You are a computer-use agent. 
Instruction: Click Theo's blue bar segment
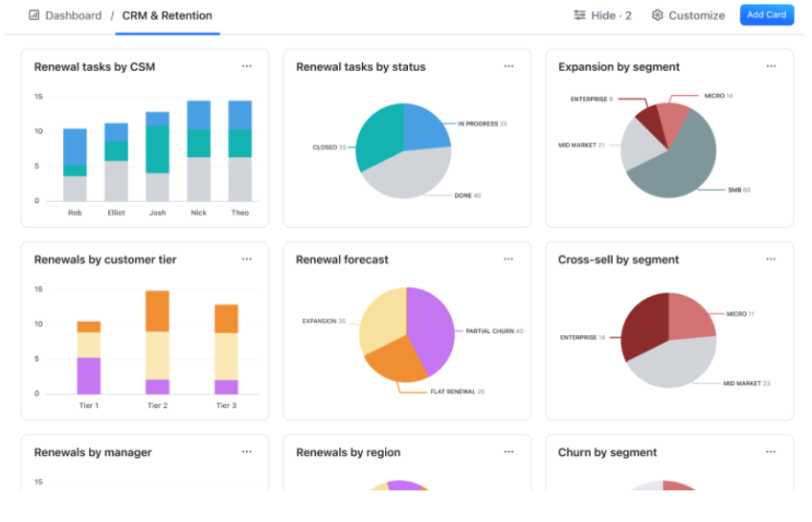click(x=240, y=115)
